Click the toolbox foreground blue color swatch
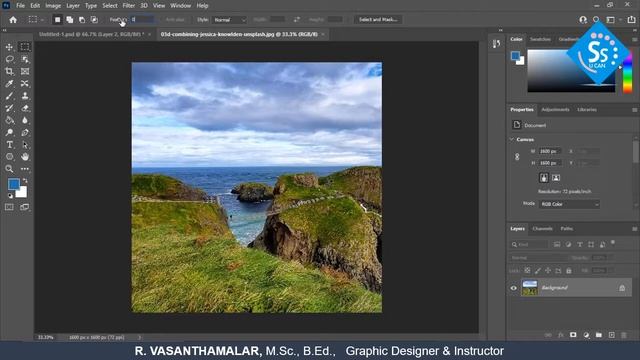This screenshot has height=360, width=640. [13, 184]
